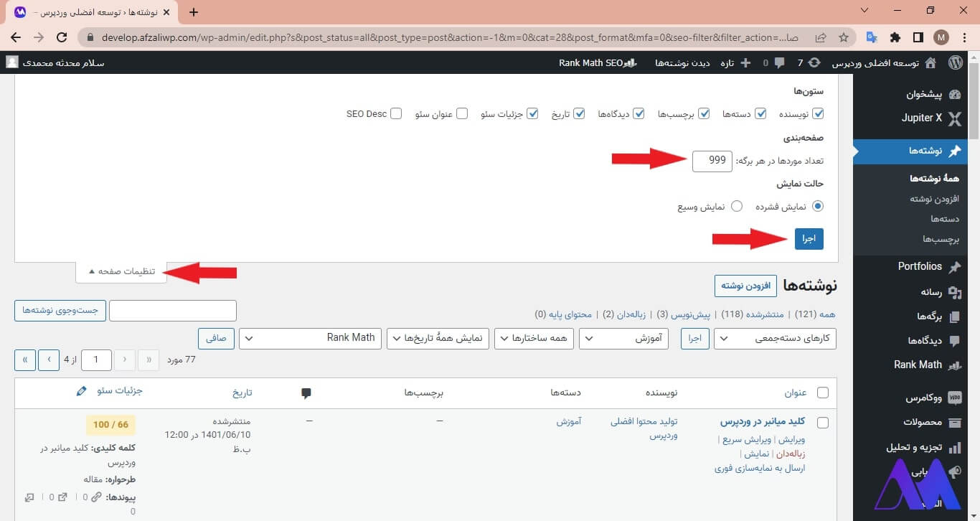980x521 pixels.
Task: Select نمایش وسیع radio option
Action: [736, 207]
